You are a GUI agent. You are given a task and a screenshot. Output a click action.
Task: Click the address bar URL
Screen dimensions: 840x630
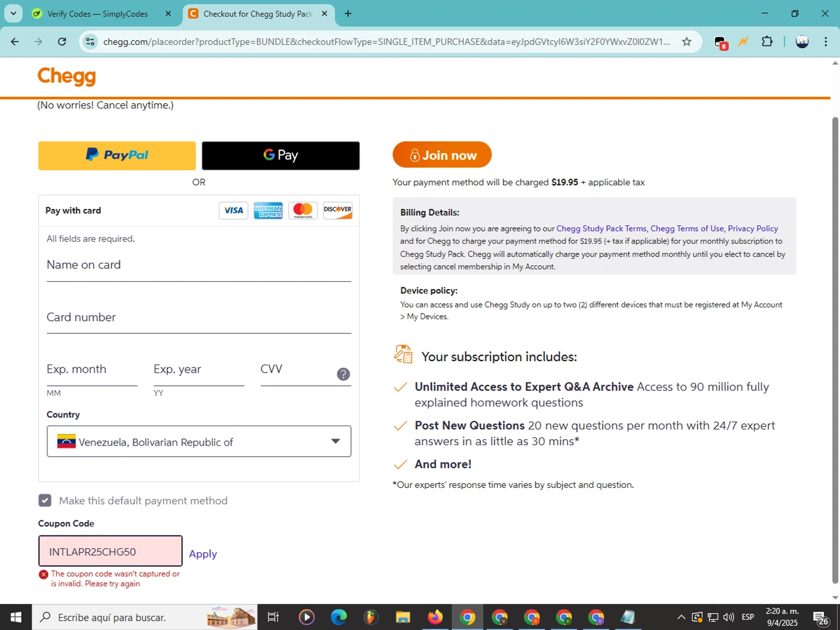coord(386,41)
